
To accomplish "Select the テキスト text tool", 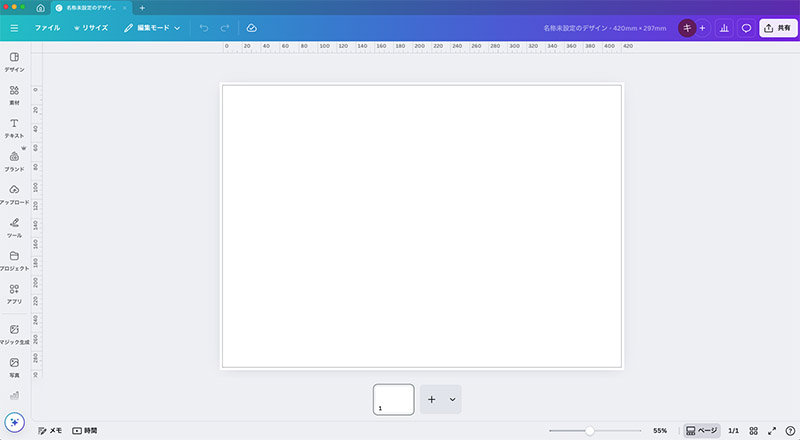I will click(x=14, y=126).
